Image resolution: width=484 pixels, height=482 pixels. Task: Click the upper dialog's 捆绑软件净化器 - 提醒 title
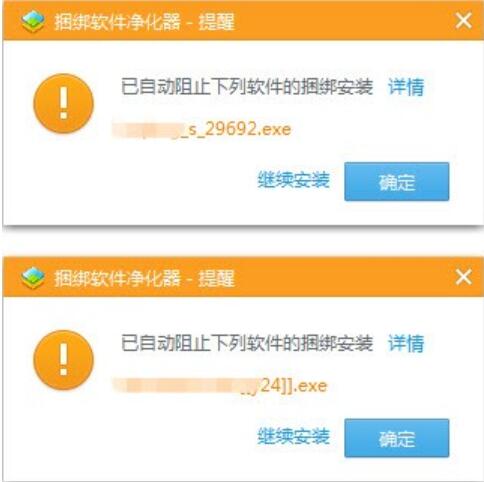click(145, 22)
